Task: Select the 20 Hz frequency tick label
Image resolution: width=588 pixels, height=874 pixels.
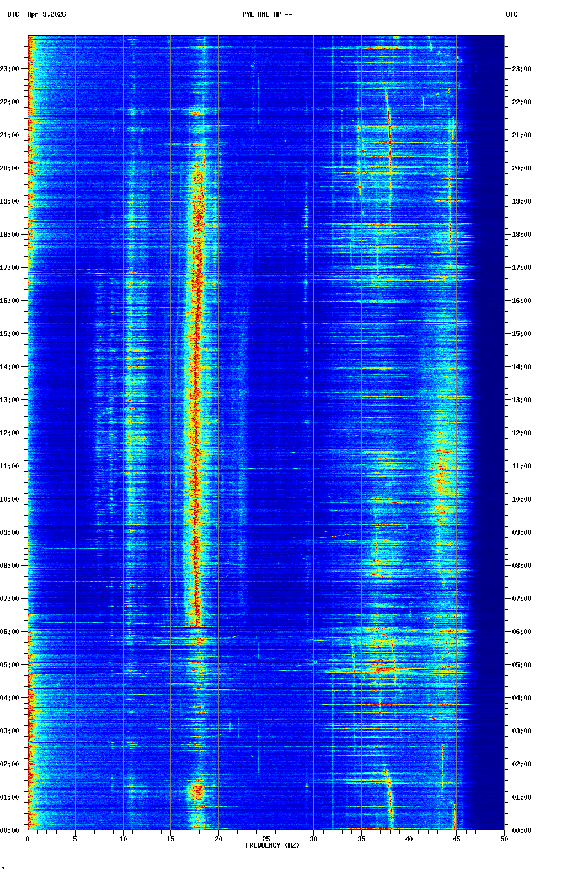Action: tap(218, 839)
